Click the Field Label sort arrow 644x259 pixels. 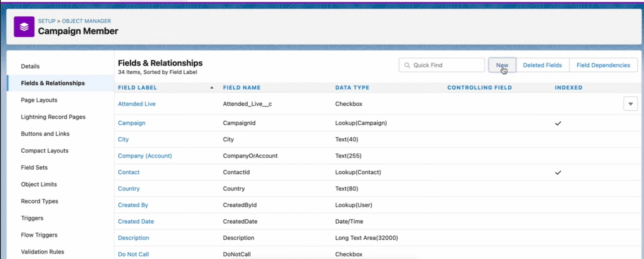(212, 88)
